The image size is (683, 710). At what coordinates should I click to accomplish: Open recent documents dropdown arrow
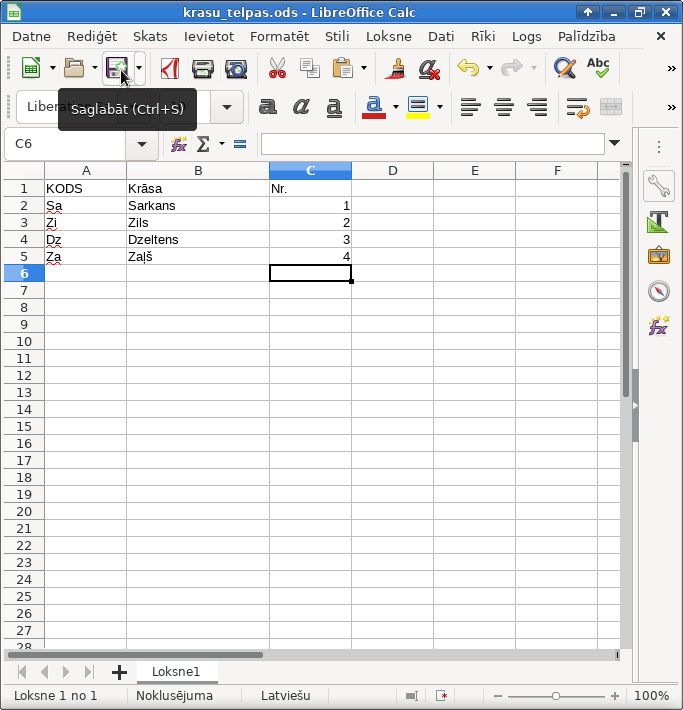(x=95, y=68)
